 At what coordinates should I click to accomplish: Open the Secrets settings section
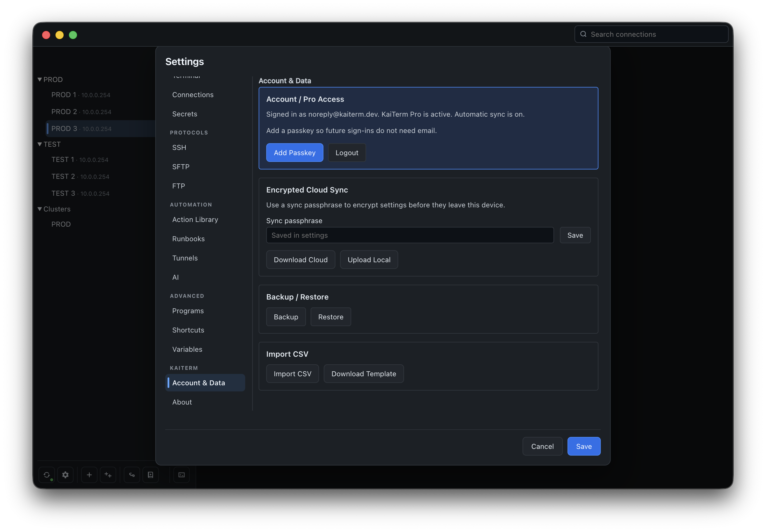point(205,114)
